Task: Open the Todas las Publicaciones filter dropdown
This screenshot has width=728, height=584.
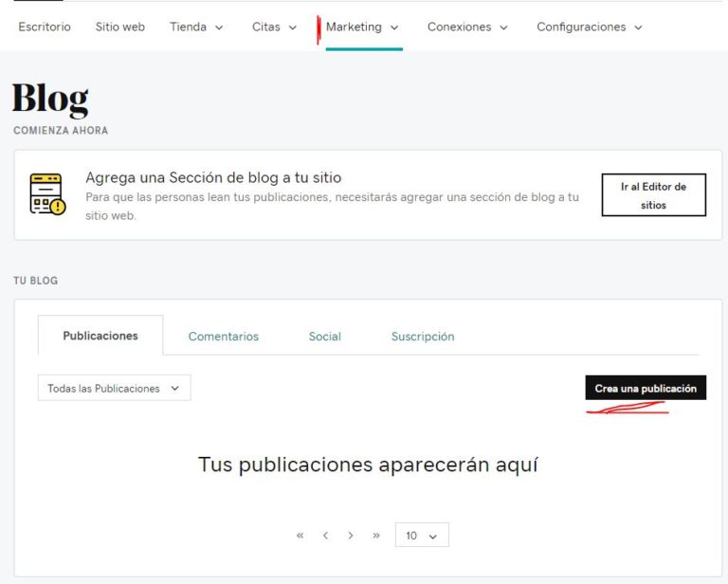Action: 114,388
